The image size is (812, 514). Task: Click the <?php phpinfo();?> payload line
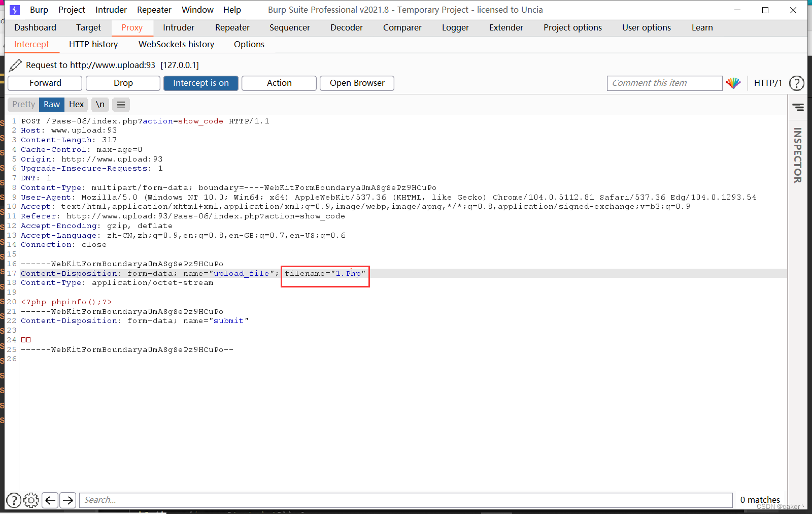[x=66, y=302]
